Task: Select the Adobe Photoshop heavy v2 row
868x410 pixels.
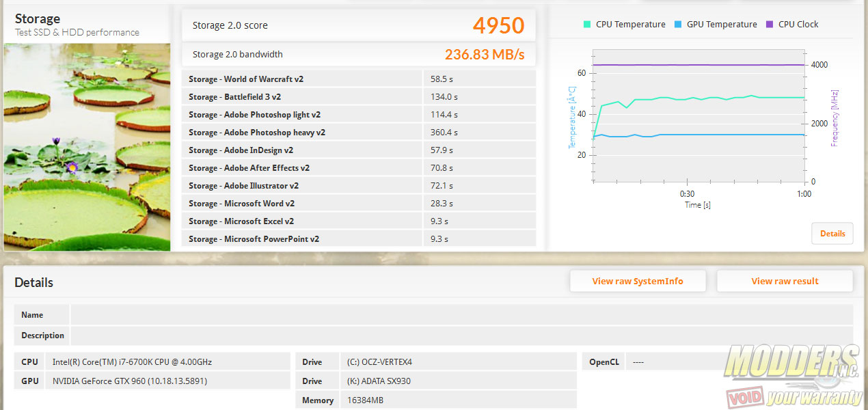Action: point(359,133)
